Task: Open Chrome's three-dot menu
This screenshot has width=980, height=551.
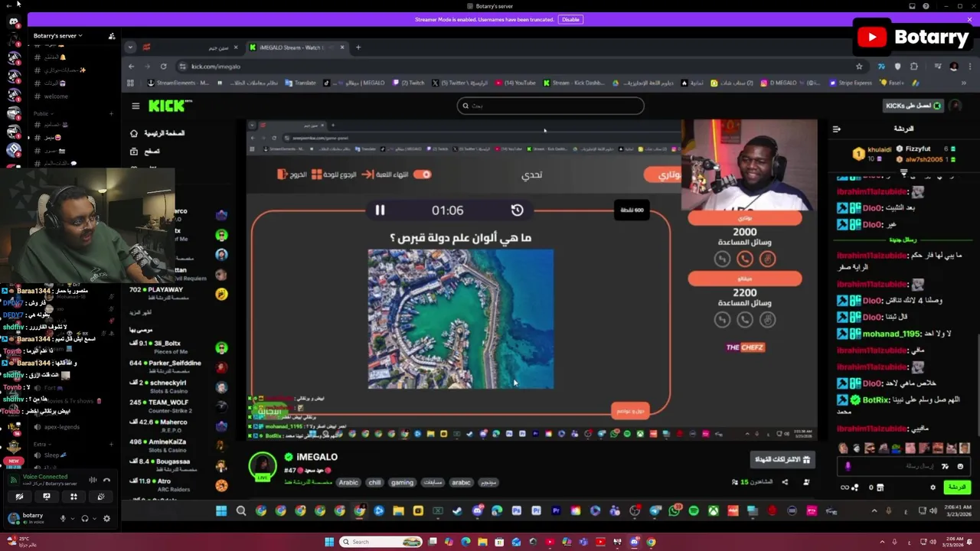Action: [x=969, y=67]
